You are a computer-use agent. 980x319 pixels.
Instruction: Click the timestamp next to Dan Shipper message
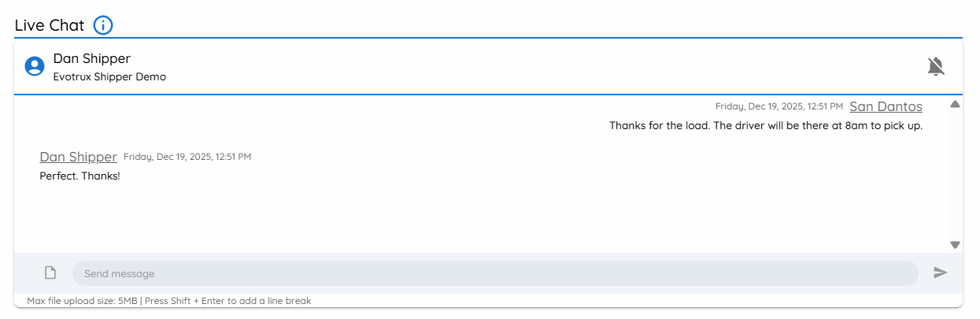[x=187, y=157]
